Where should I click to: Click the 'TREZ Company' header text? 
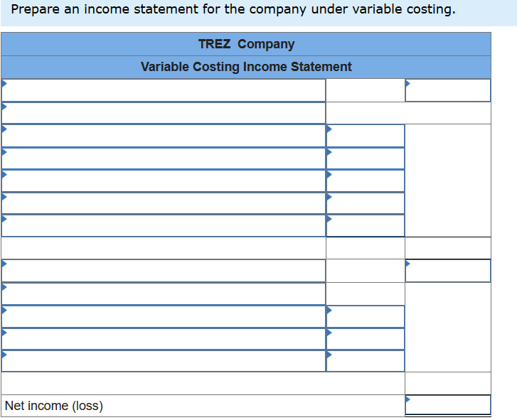coord(246,44)
